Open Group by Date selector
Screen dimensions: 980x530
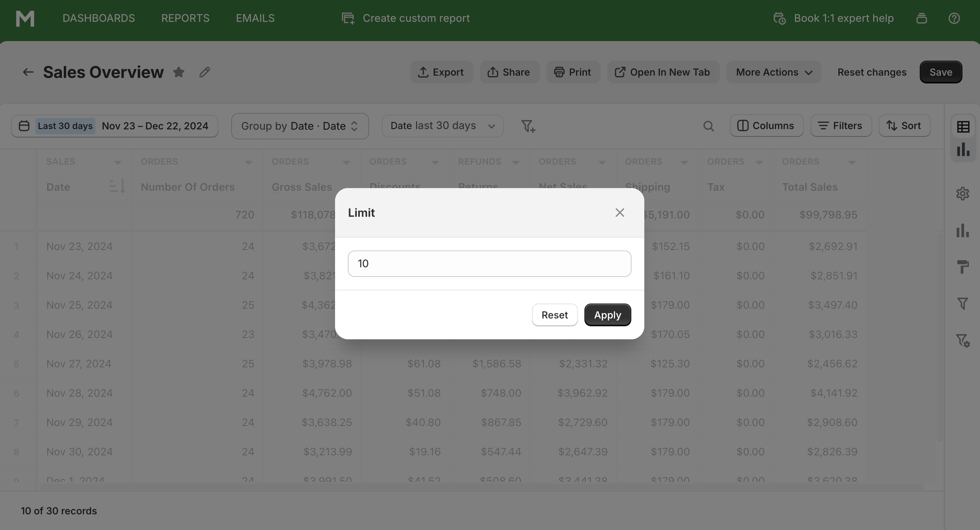tap(300, 126)
